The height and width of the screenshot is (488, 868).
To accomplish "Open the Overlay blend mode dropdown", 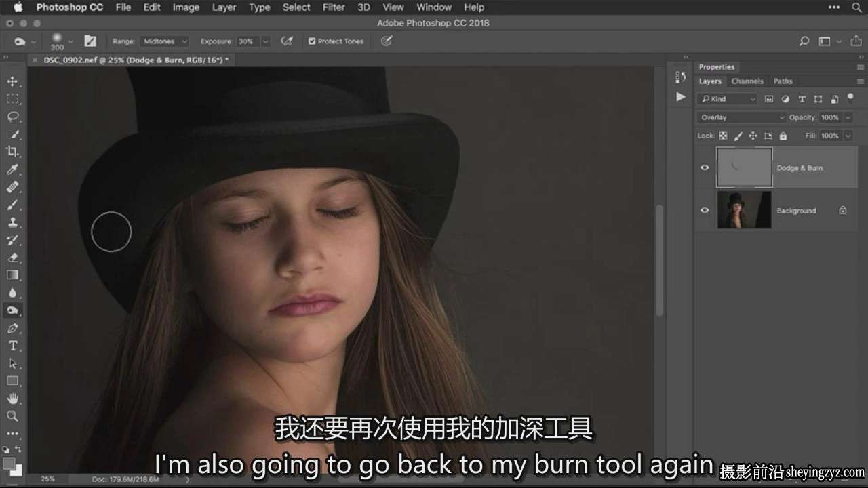I will (742, 117).
